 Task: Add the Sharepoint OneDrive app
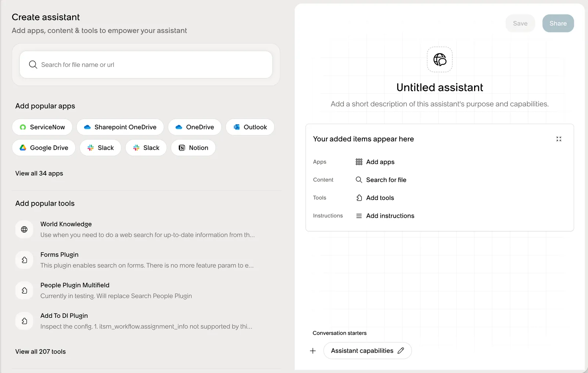click(x=120, y=127)
